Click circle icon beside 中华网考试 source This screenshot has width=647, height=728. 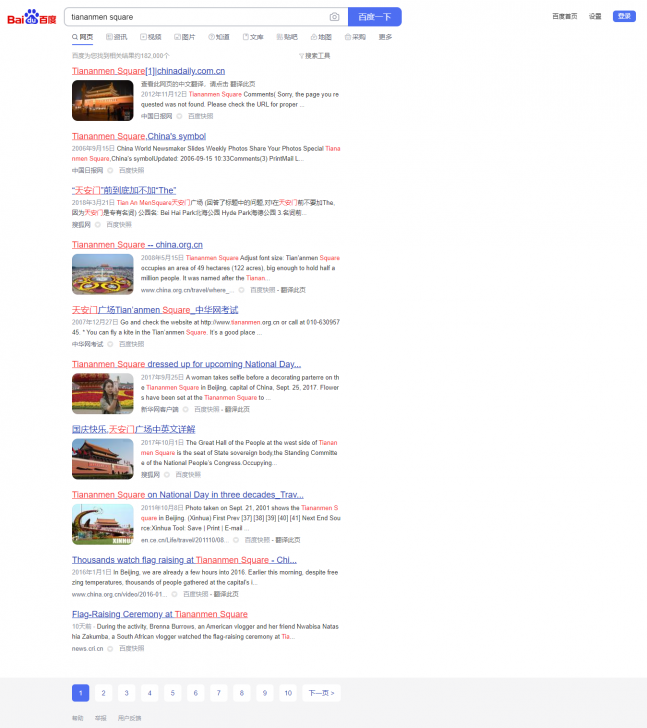coord(110,344)
